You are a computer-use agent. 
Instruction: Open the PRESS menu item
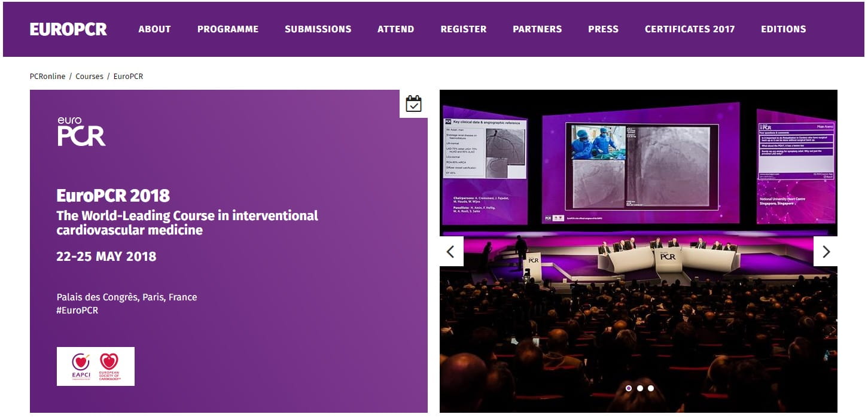coord(603,29)
